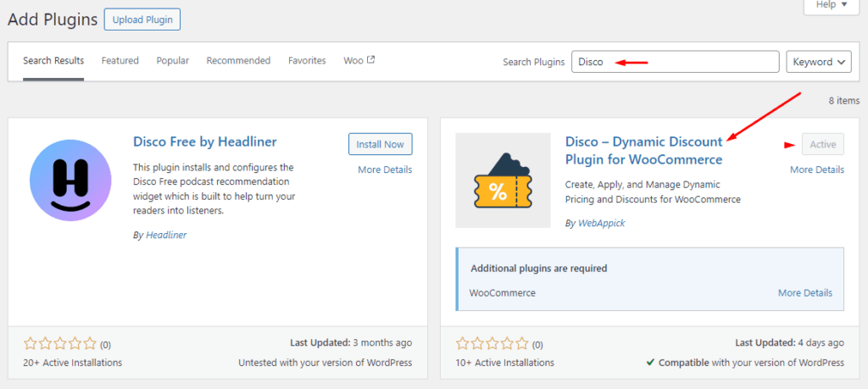Click the star rating under Dynamic Discount plugin
Image resolution: width=868 pixels, height=389 pixels.
pyautogui.click(x=492, y=344)
